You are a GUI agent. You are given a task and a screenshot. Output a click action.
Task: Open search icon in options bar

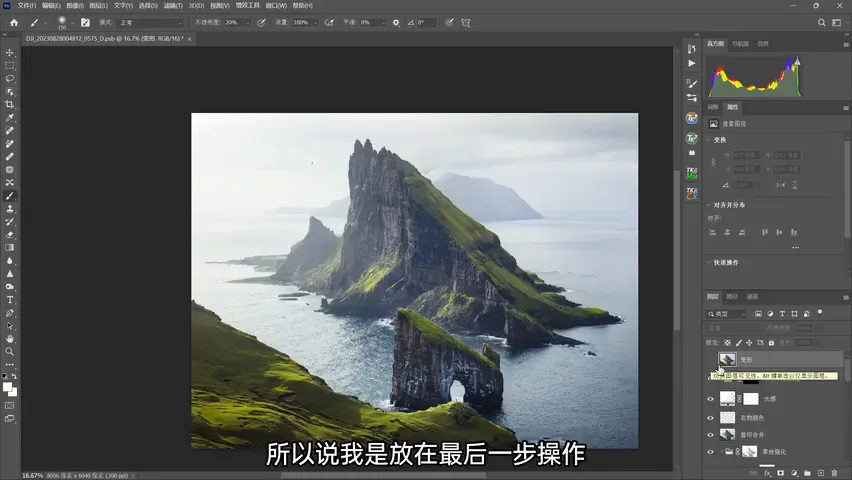pos(822,22)
